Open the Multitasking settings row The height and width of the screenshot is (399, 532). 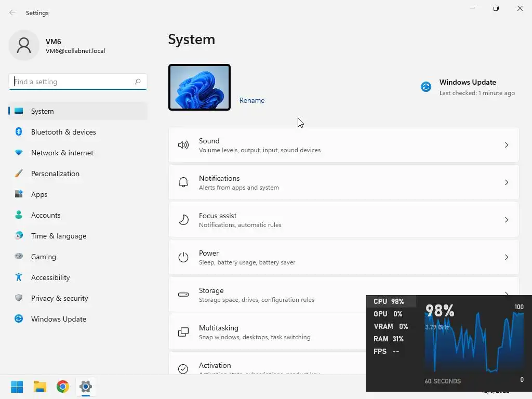[267, 332]
